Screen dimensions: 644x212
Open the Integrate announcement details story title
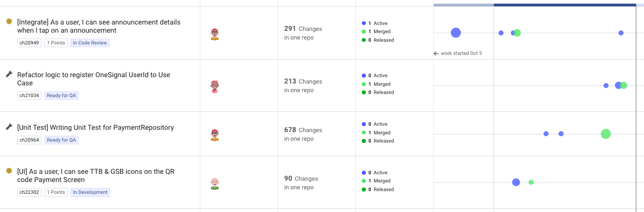[99, 26]
